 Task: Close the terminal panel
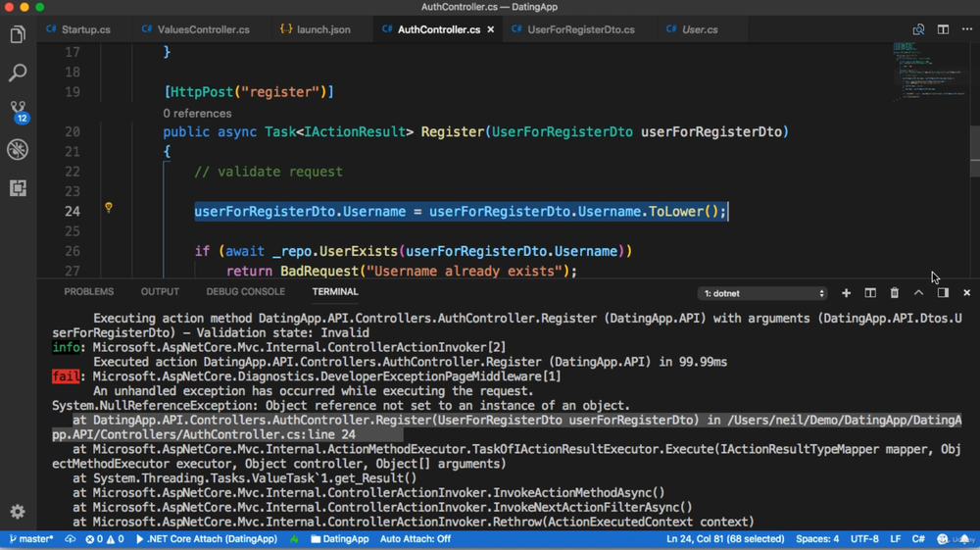point(967,292)
